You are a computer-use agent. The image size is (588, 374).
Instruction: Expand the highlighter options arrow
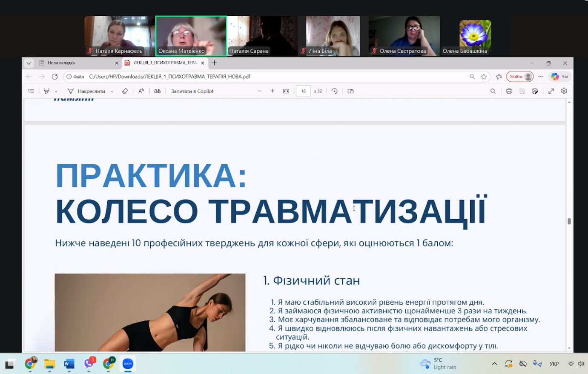pos(56,91)
